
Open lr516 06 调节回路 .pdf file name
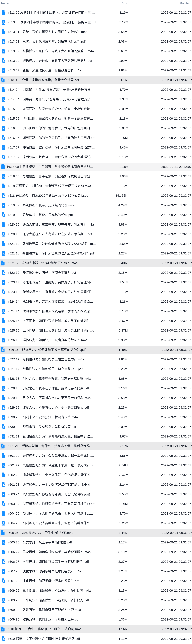click(51, 138)
